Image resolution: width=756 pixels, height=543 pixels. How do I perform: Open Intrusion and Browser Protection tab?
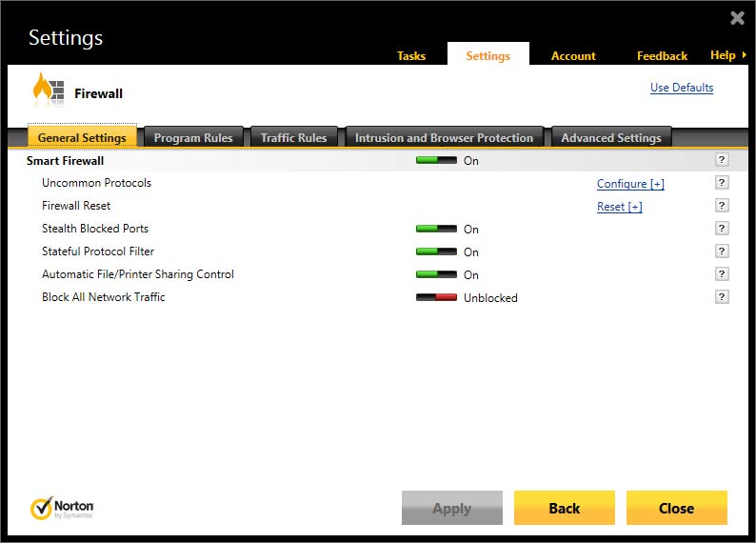click(444, 137)
